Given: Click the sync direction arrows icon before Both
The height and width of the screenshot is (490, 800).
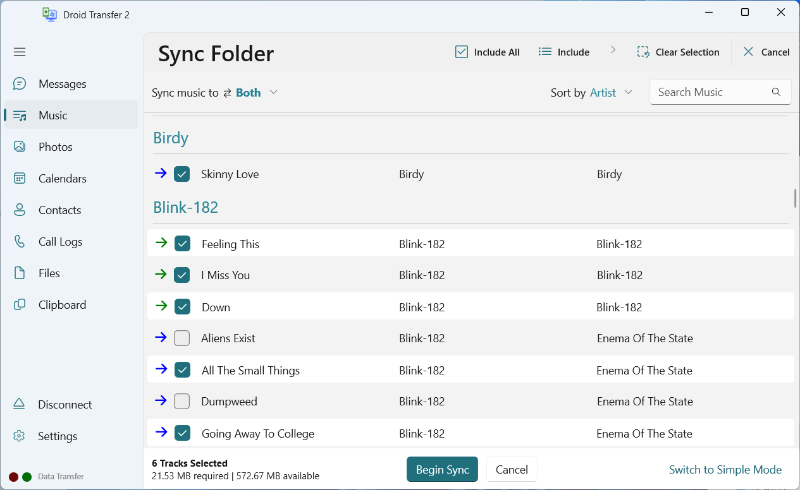Looking at the screenshot, I should [228, 93].
